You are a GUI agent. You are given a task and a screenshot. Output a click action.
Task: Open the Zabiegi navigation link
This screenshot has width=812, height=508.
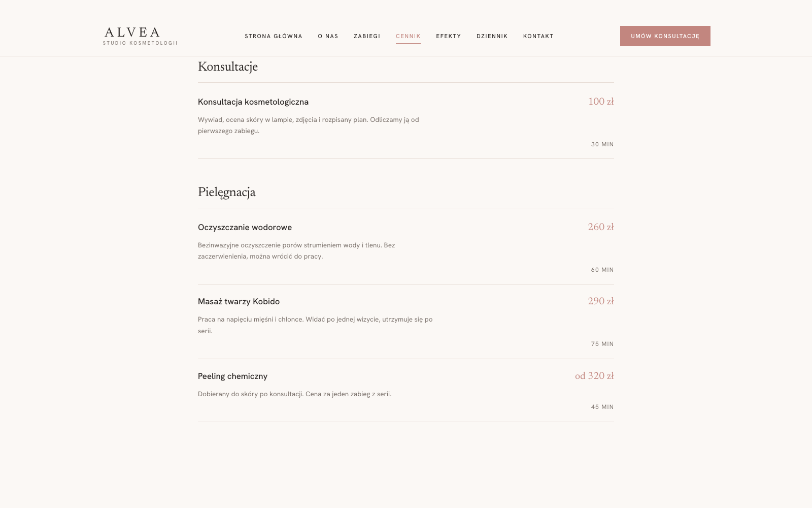(367, 36)
